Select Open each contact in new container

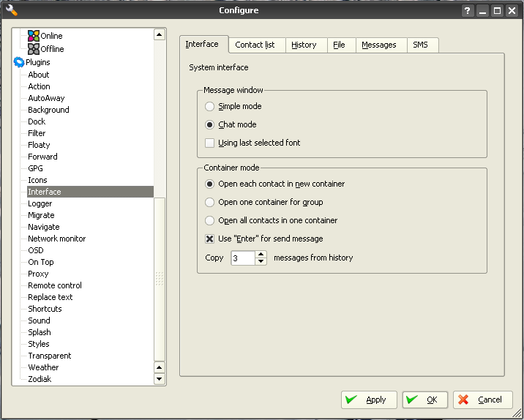[209, 184]
